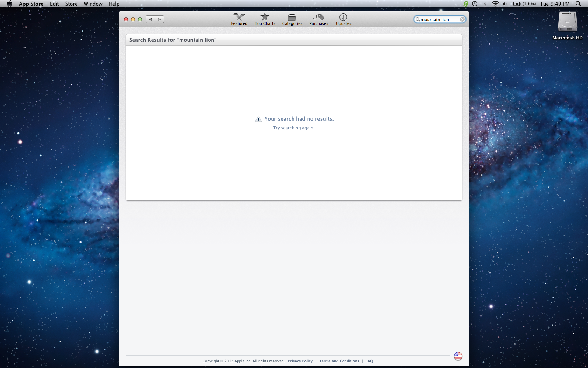Open the App Store menu

(x=31, y=4)
